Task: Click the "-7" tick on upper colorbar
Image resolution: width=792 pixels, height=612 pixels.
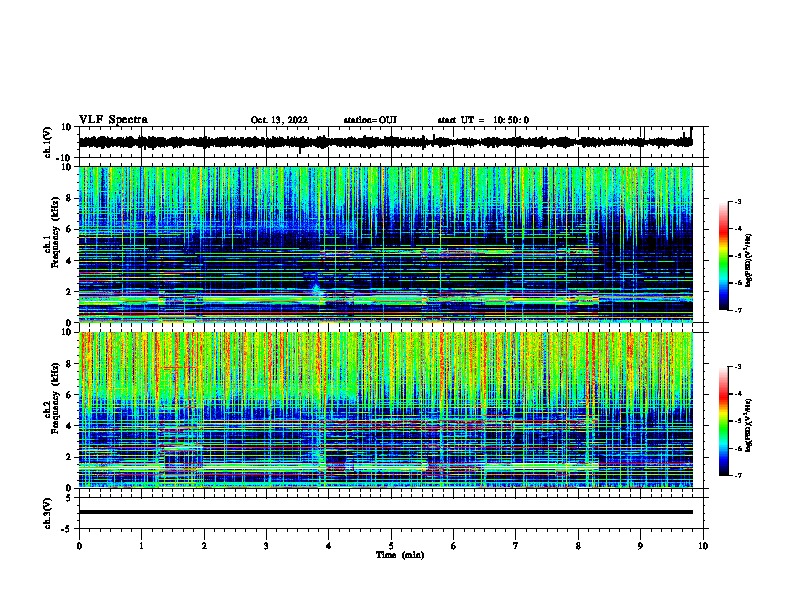Action: click(x=738, y=310)
